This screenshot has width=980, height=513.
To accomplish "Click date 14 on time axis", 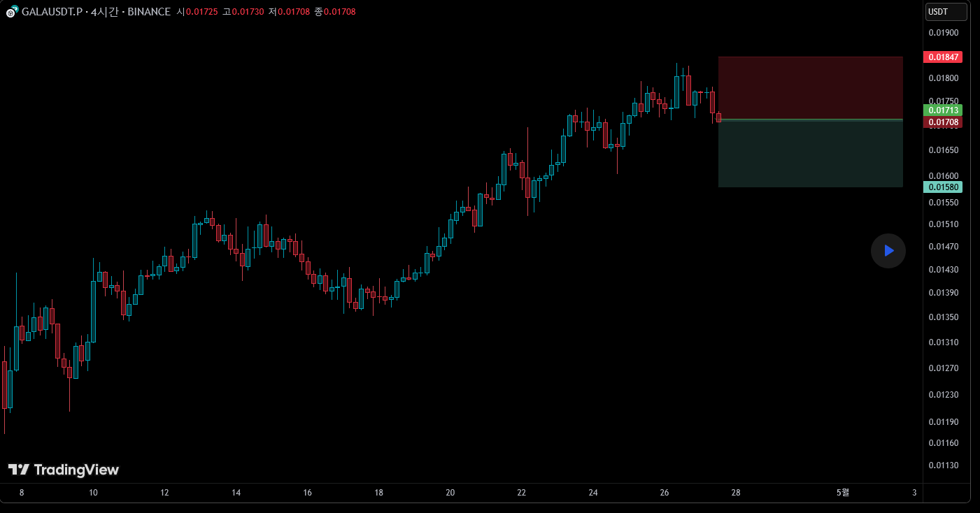I will [236, 493].
